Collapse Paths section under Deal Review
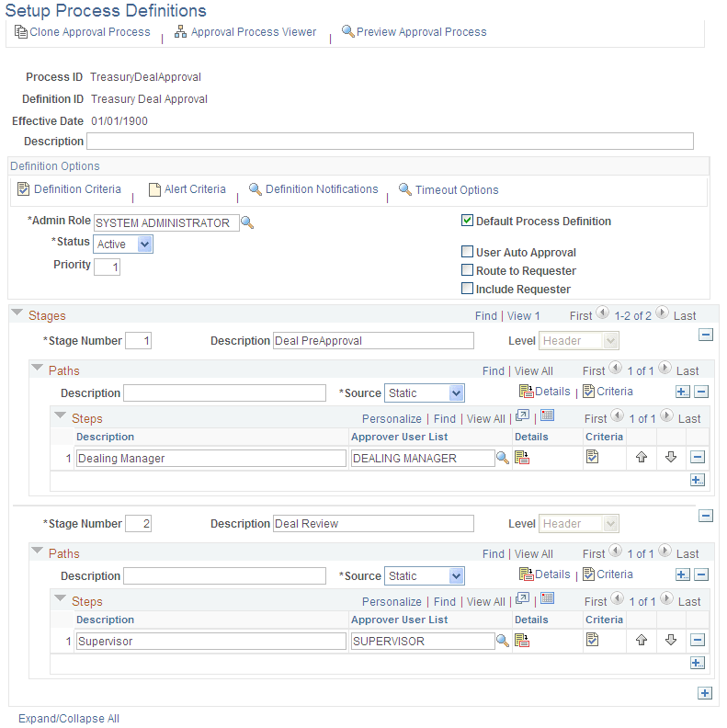Image resolution: width=727 pixels, height=728 pixels. pyautogui.click(x=37, y=551)
